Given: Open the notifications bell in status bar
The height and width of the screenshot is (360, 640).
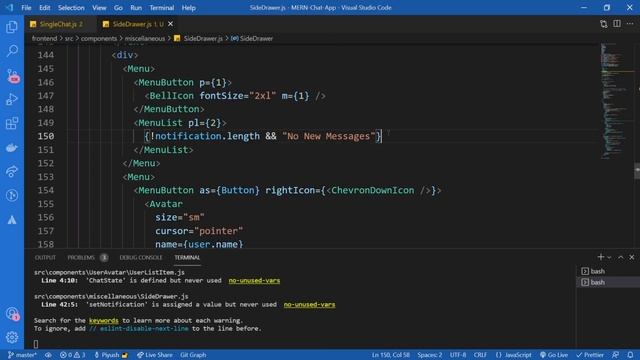Looking at the screenshot, I should tap(630, 355).
